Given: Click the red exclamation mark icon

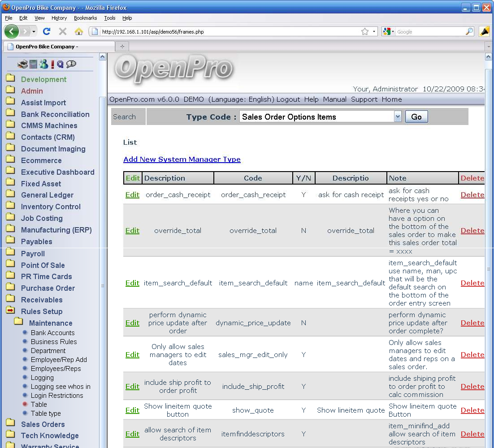Looking at the screenshot, I should click(52, 65).
